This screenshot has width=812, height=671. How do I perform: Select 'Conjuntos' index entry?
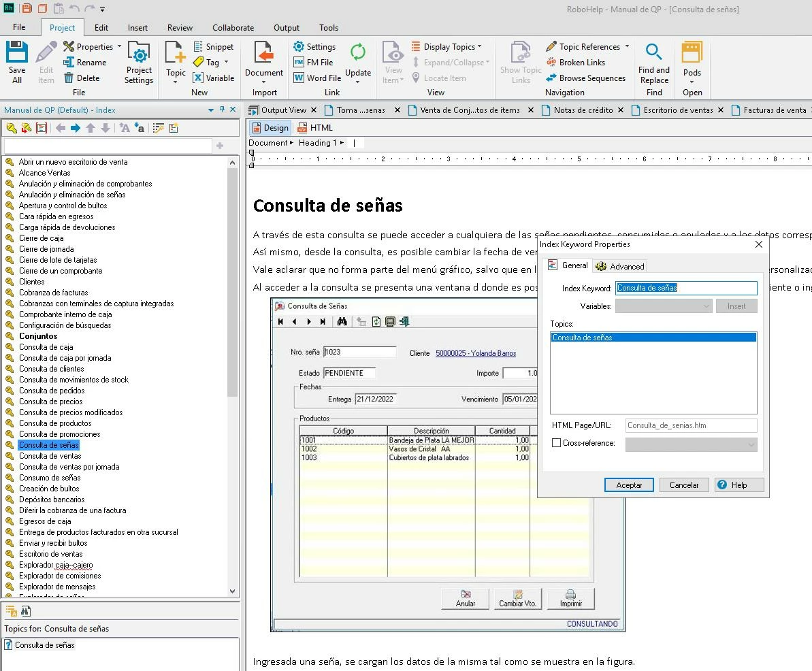coord(38,336)
